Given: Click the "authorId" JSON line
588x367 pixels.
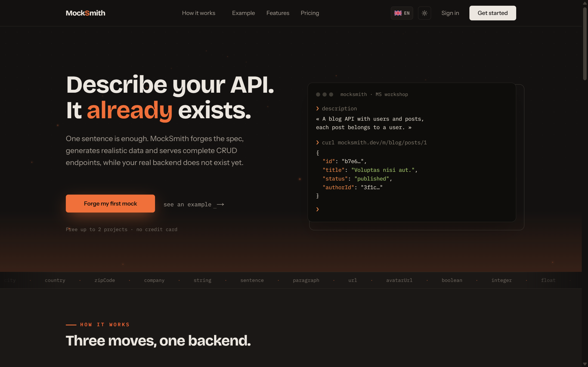Looking at the screenshot, I should tap(352, 187).
